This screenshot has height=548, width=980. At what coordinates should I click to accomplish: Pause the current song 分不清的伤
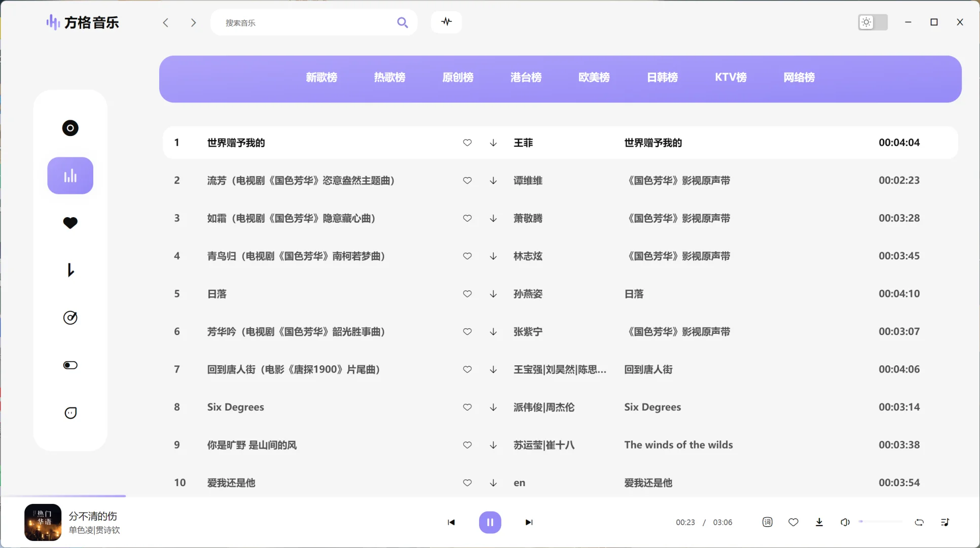490,522
